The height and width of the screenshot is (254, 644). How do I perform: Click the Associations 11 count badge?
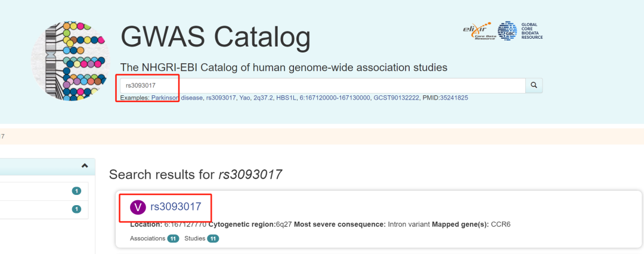tap(173, 238)
